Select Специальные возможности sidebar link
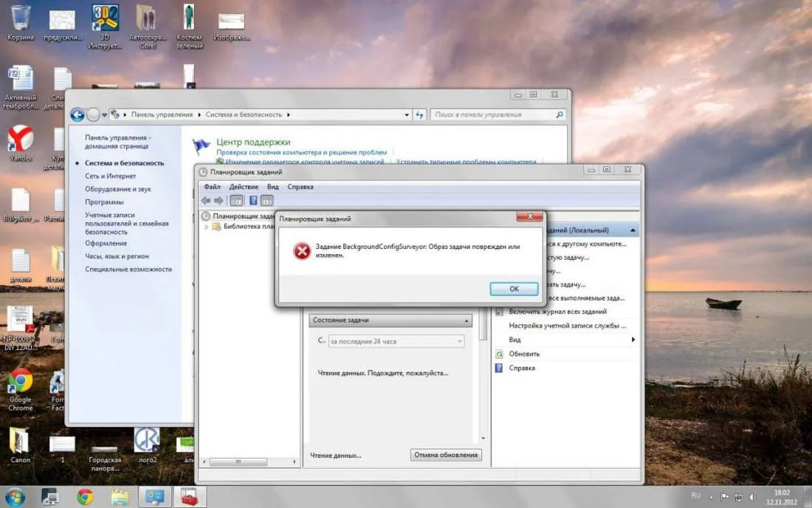812x508 pixels. [x=128, y=270]
